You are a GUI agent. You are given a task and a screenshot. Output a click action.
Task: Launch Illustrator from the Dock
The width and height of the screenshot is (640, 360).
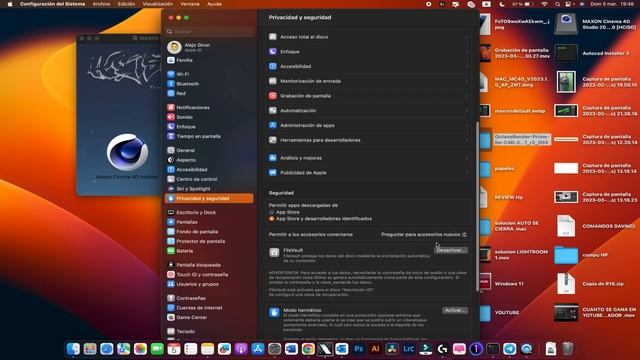pos(375,349)
